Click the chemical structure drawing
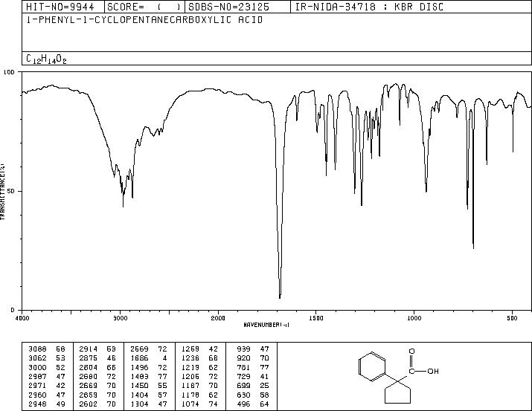Image resolution: width=532 pixels, height=411 pixels. coord(399,376)
